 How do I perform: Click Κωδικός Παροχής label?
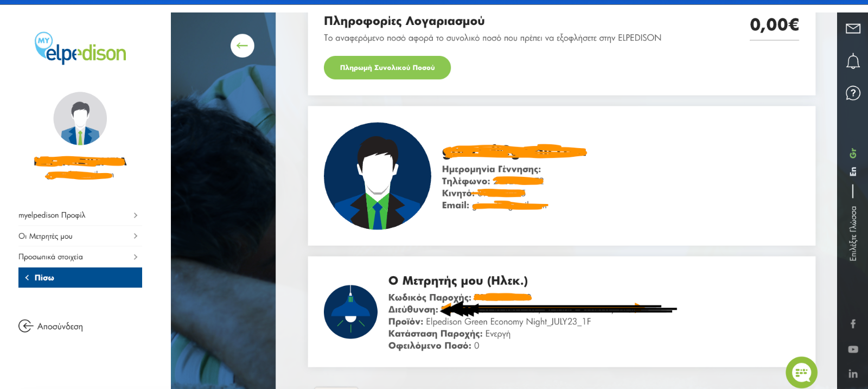tap(430, 297)
